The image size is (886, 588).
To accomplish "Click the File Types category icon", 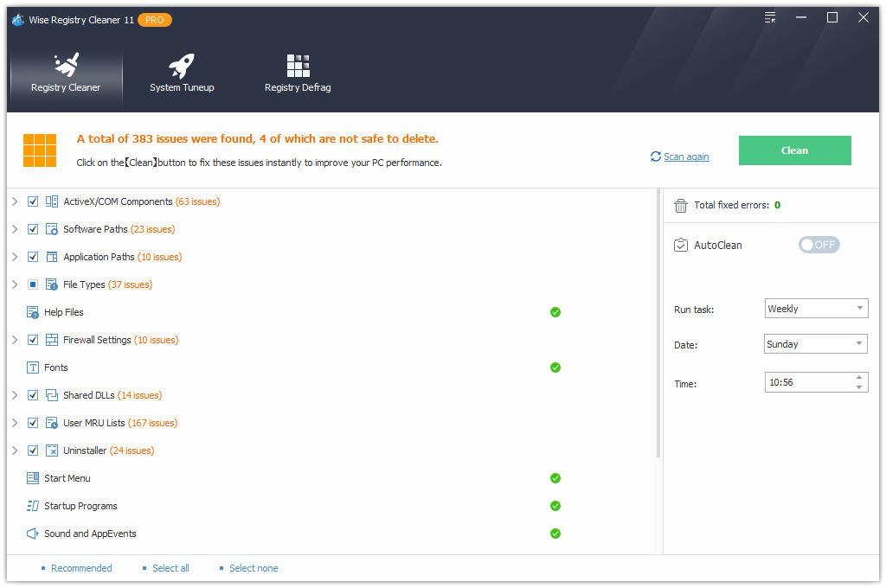I will pyautogui.click(x=51, y=284).
